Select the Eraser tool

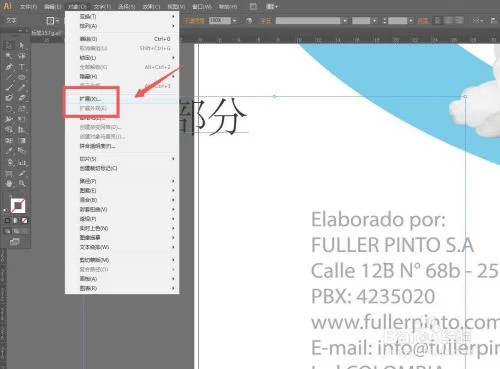tap(22, 98)
